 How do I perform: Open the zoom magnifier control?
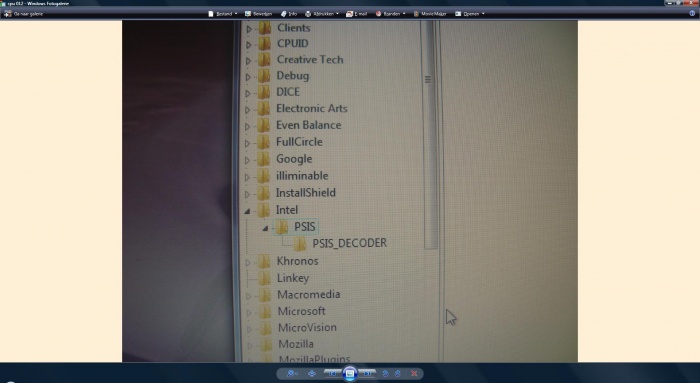click(291, 374)
